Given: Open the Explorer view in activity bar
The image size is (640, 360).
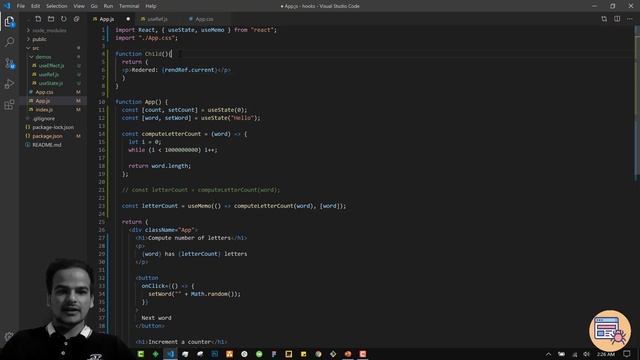Looking at the screenshot, I should pos(9,21).
